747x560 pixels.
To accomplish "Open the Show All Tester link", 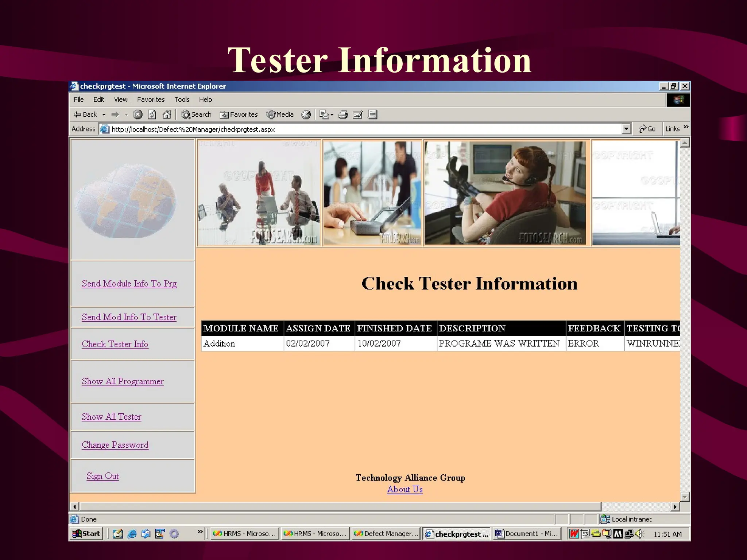I will 111,416.
